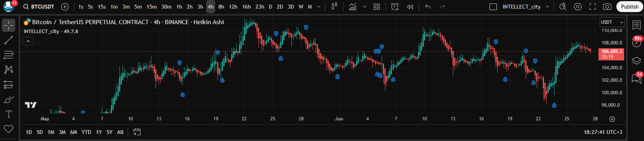Open the USDT currency dropdown

tap(612, 22)
